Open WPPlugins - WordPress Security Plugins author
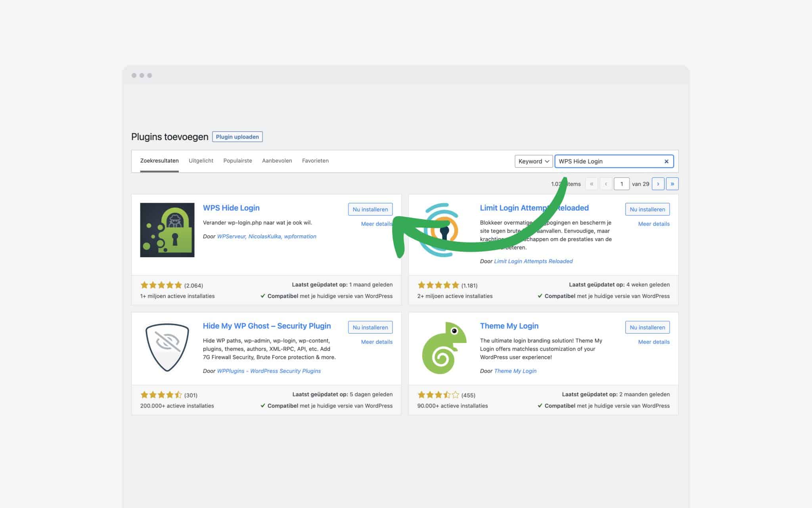 pos(269,371)
